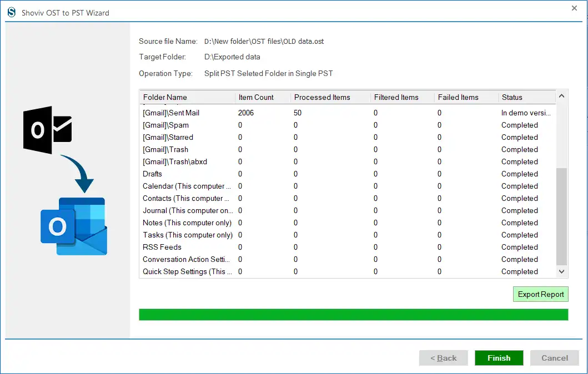Click the scrollbar down arrow of the folder list
The image size is (588, 374).
(x=561, y=272)
